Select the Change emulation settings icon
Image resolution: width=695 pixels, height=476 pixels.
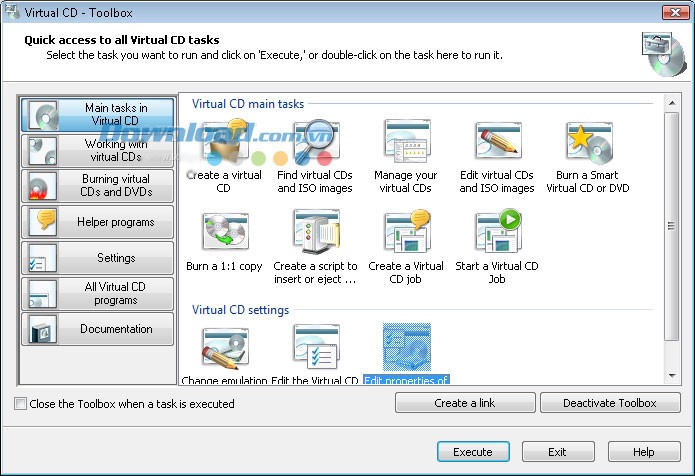(x=225, y=350)
